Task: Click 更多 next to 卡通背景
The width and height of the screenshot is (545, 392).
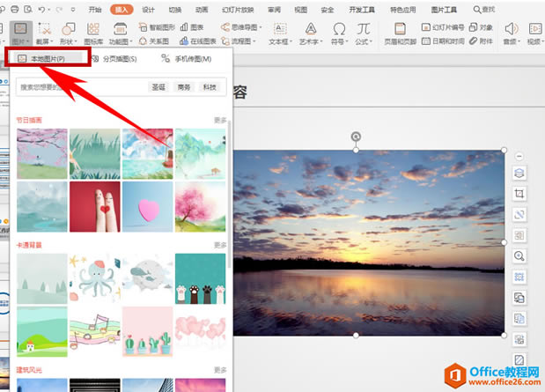Action: tap(220, 245)
